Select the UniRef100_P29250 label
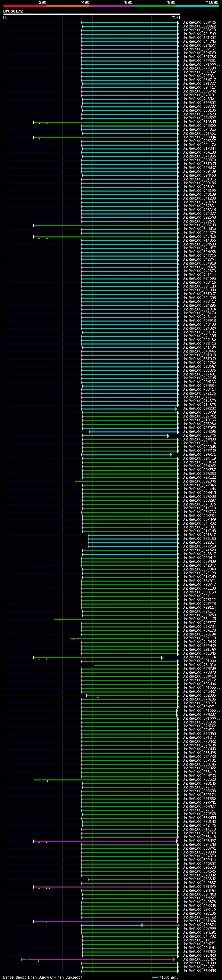Viewport: 222px width, 980px height. [x=199, y=615]
